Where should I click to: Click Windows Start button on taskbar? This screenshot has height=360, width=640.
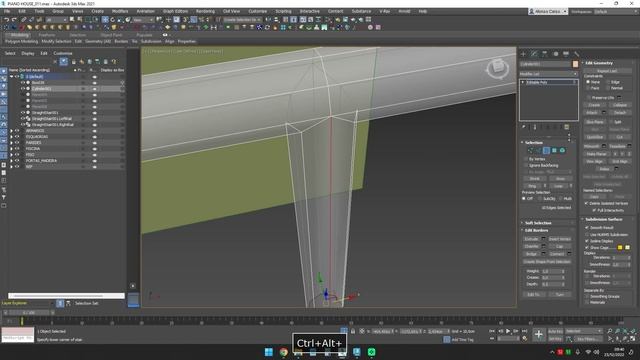click(269, 352)
